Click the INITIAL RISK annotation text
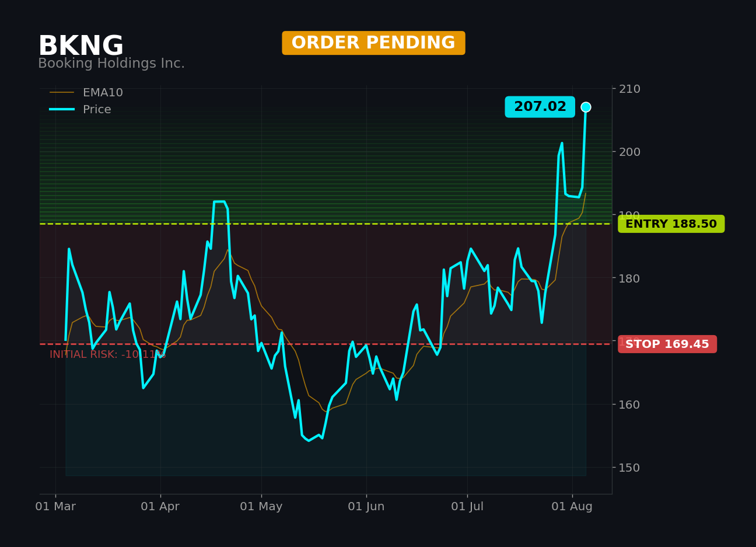This screenshot has height=547, width=756. (x=108, y=354)
